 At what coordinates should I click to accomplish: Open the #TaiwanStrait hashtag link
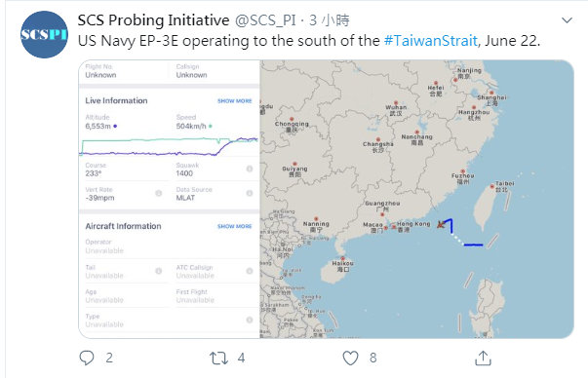coord(430,41)
